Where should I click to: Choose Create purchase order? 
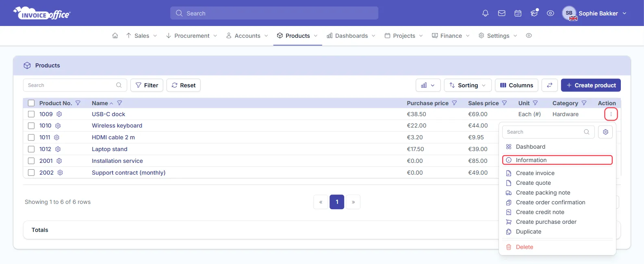click(557, 222)
